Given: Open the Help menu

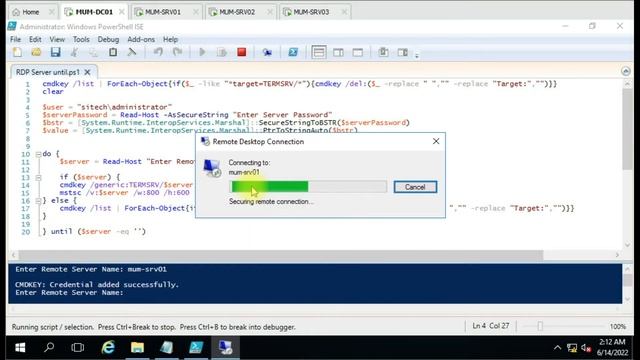Looking at the screenshot, I should coord(170,40).
